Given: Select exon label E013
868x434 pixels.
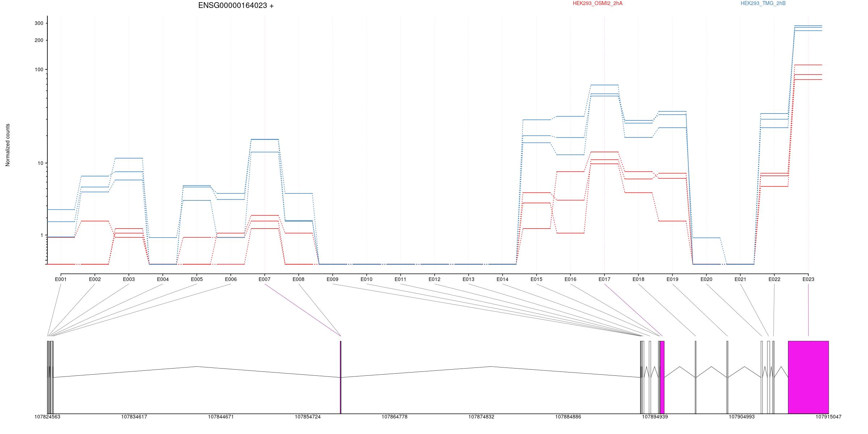Looking at the screenshot, I should 468,279.
